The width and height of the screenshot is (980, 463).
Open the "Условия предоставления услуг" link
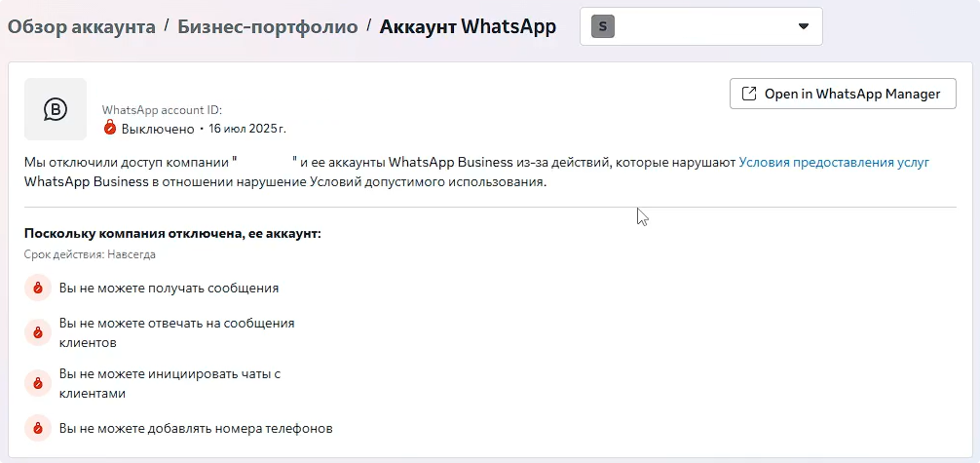click(x=834, y=163)
